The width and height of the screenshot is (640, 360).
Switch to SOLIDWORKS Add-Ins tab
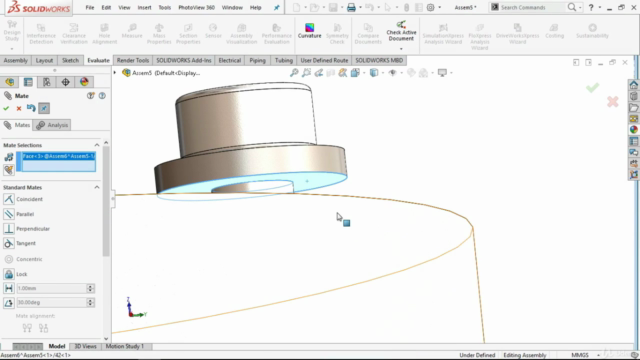coord(184,60)
